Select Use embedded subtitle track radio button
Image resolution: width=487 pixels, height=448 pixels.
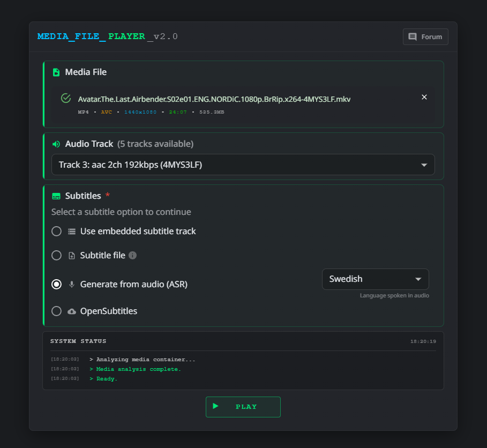point(57,231)
